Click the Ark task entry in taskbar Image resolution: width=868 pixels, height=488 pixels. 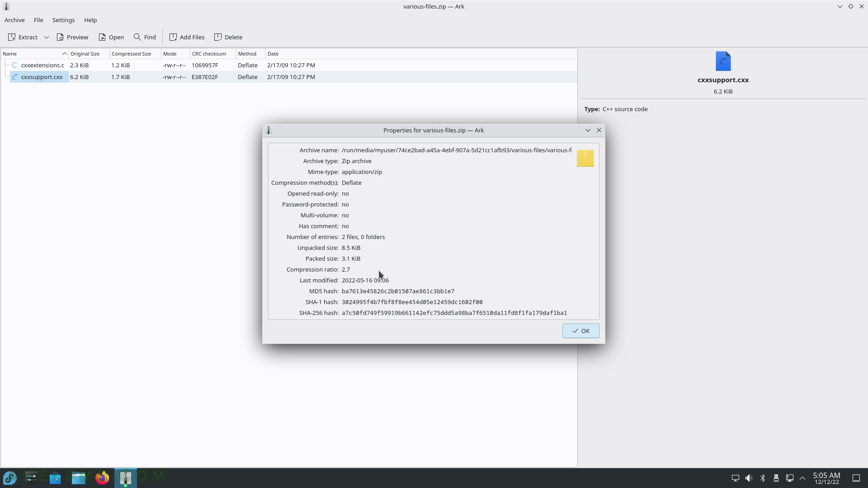click(126, 478)
